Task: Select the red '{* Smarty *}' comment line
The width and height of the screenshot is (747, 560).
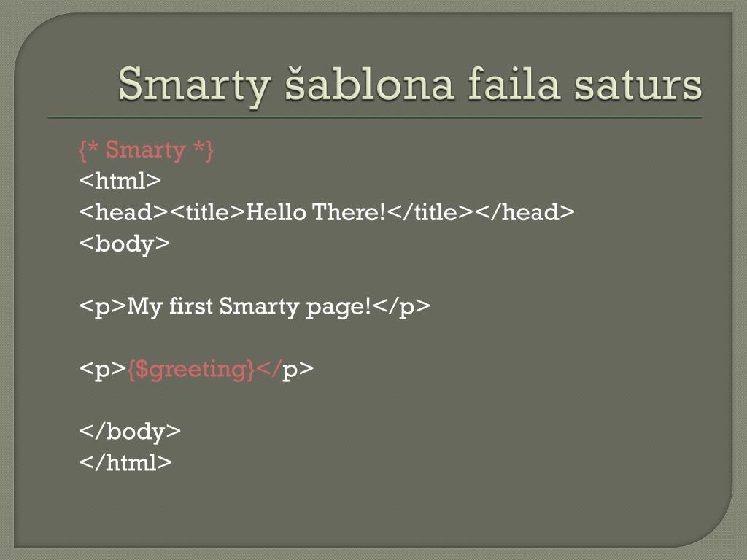Action: pos(146,150)
